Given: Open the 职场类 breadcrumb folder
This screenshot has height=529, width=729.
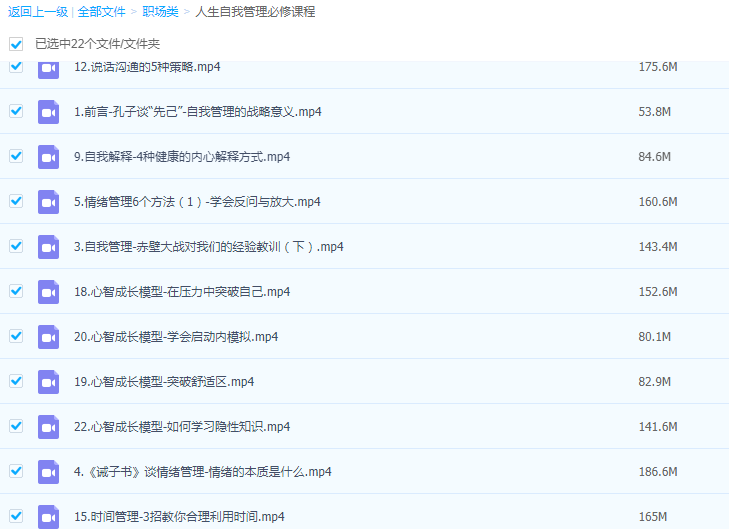Looking at the screenshot, I should (160, 12).
